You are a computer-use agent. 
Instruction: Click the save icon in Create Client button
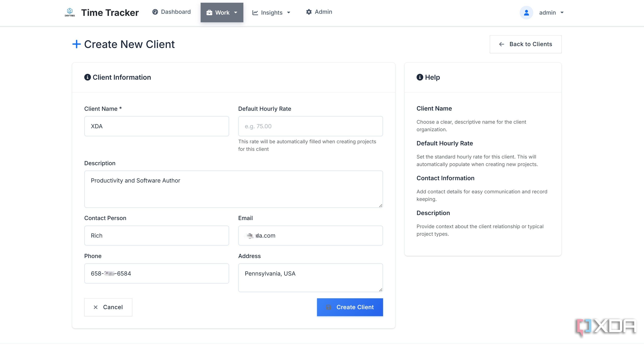(x=328, y=307)
